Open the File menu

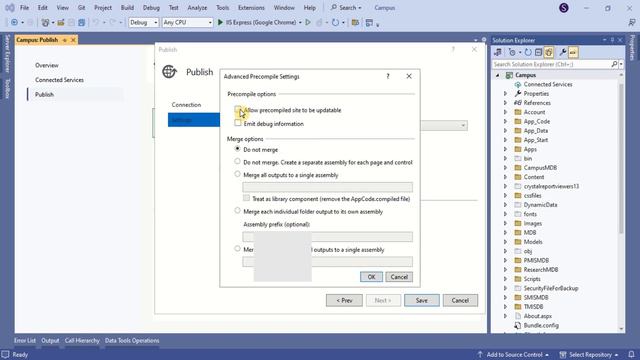24,8
